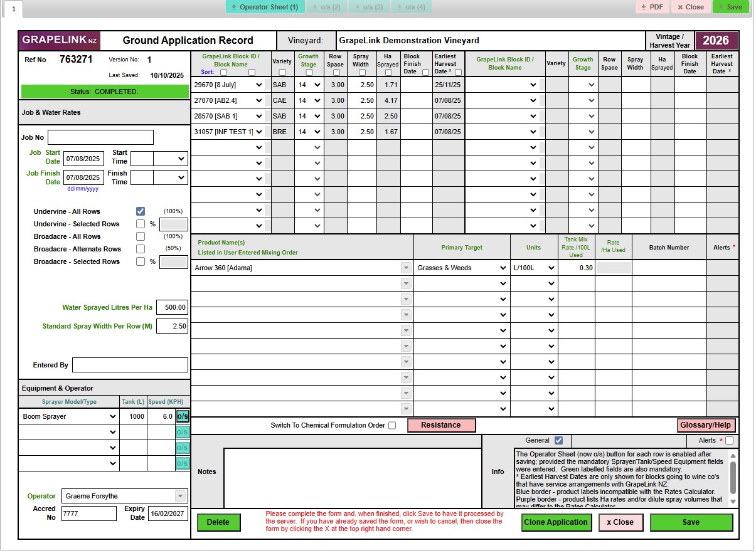Open the Arrow 360 product selector arrow
The image size is (756, 553).
click(x=405, y=268)
